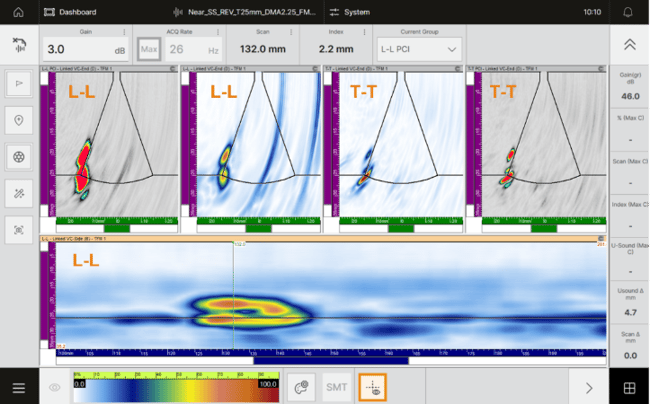Click the waveform icon beside file name
The width and height of the screenshot is (650, 404).
tap(178, 12)
